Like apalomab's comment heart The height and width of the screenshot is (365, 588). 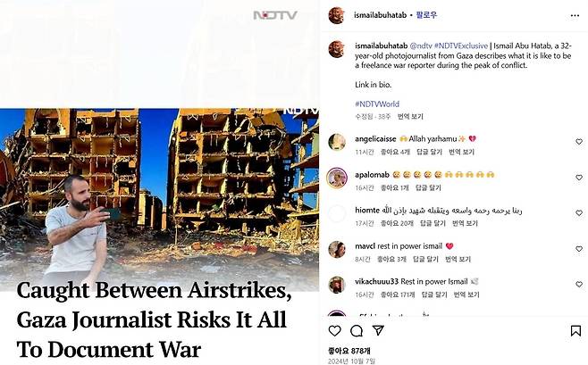[x=579, y=178]
